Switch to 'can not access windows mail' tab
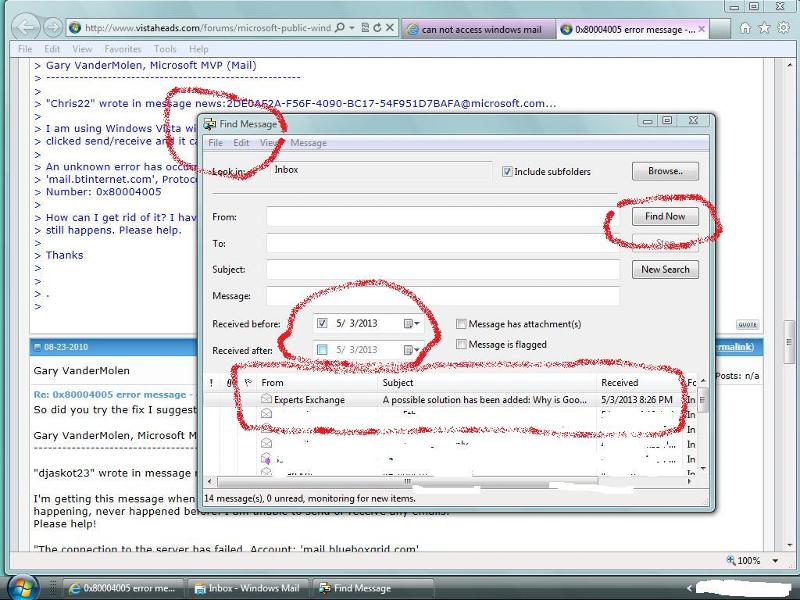800x600 pixels. click(x=478, y=30)
